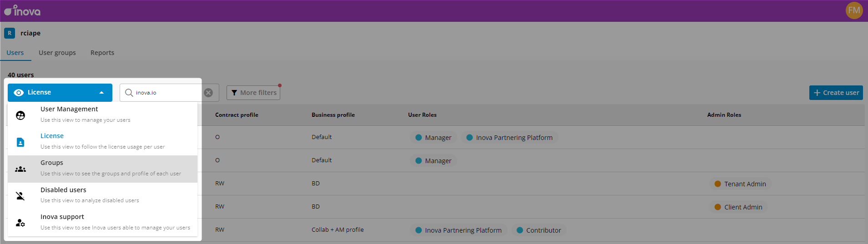This screenshot has height=244, width=868.
Task: Click the Collab + AM profile cell
Action: tap(338, 230)
